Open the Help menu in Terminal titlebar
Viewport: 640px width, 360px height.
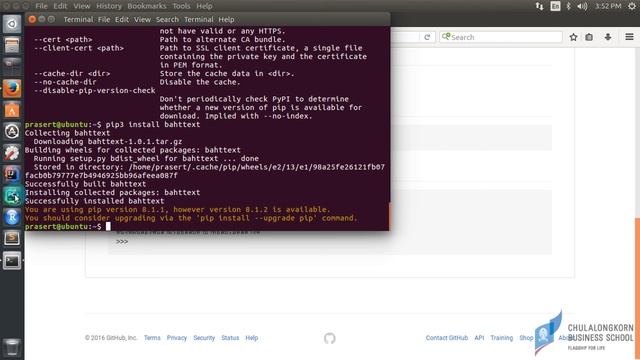(226, 20)
